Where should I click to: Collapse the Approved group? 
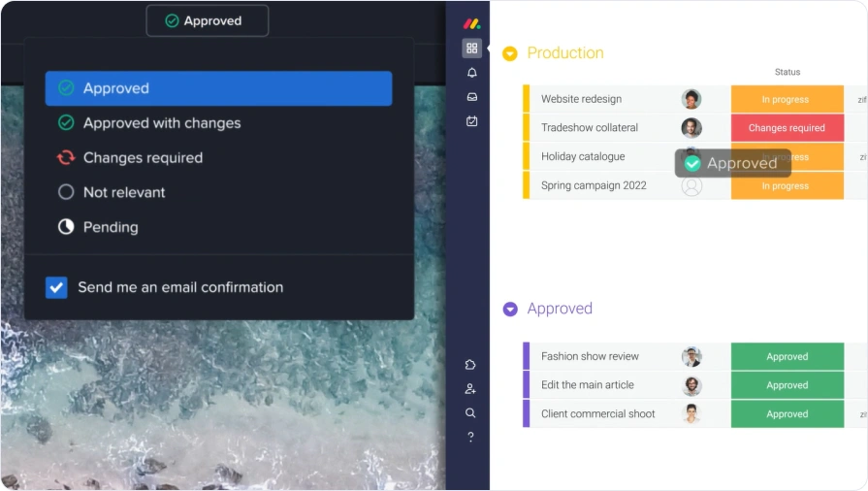(x=510, y=310)
